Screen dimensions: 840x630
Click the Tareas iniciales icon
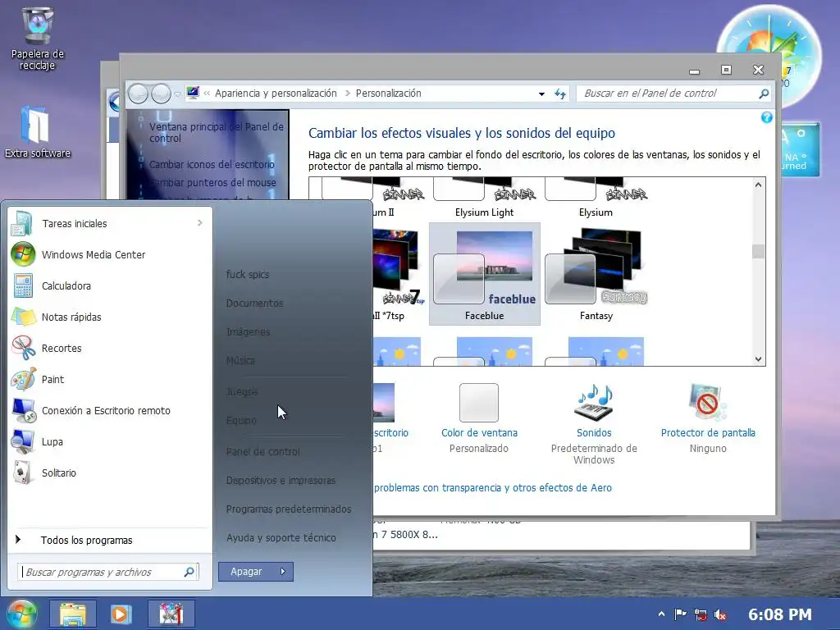tap(22, 223)
